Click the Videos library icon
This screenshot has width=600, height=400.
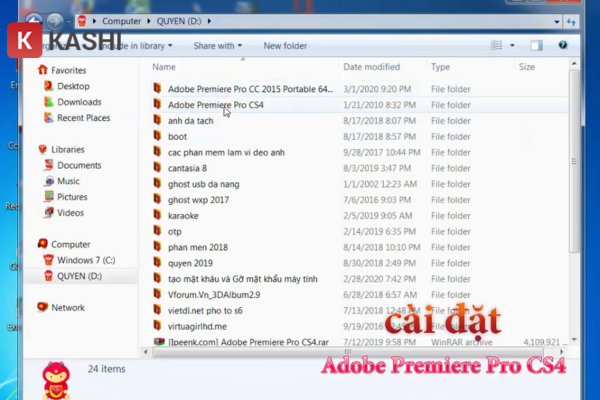click(x=49, y=212)
